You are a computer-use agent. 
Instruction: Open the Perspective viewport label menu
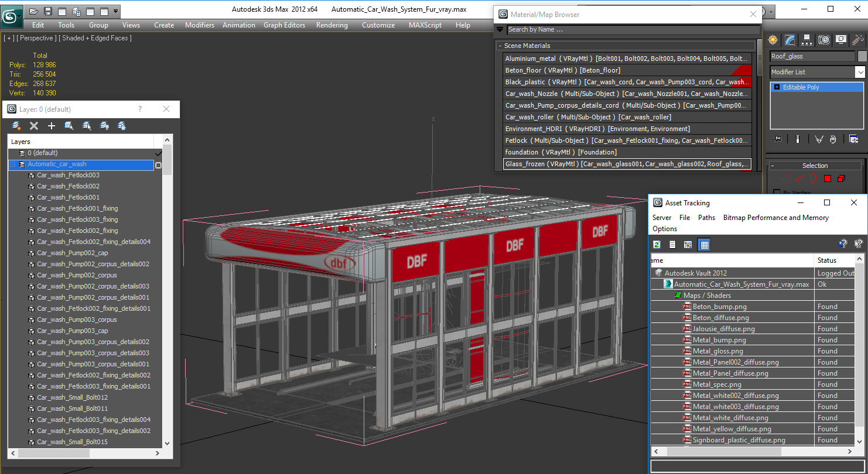click(x=37, y=38)
